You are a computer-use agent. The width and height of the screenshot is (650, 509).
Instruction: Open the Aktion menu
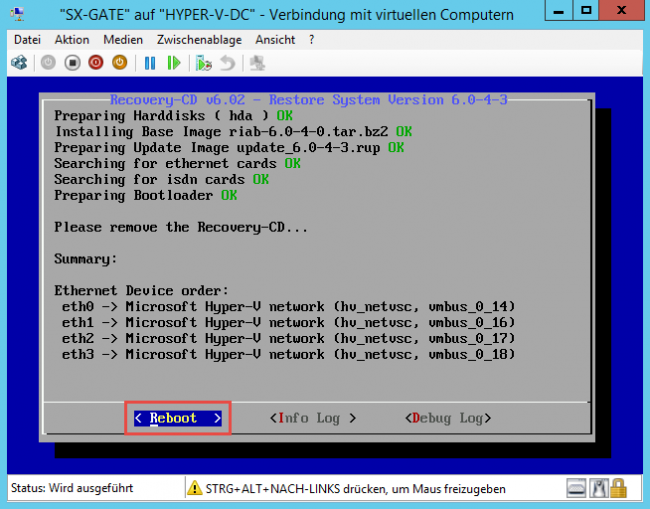click(x=72, y=40)
